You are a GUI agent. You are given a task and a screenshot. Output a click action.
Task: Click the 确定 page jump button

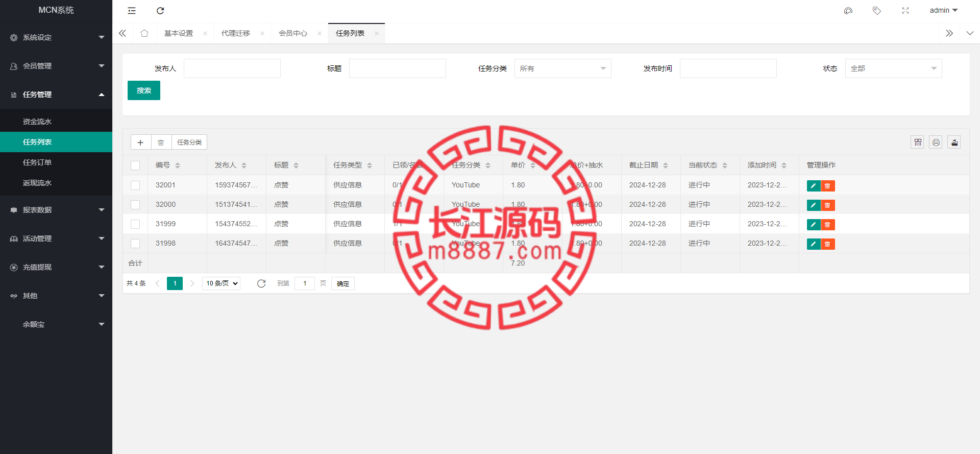[343, 283]
